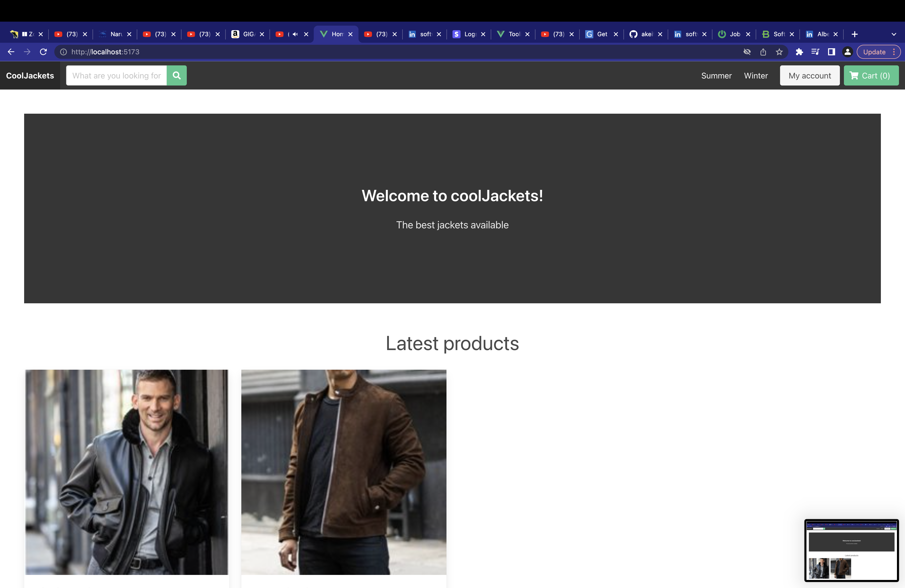Click the Update browser pill control
The height and width of the screenshot is (588, 905).
tap(874, 52)
